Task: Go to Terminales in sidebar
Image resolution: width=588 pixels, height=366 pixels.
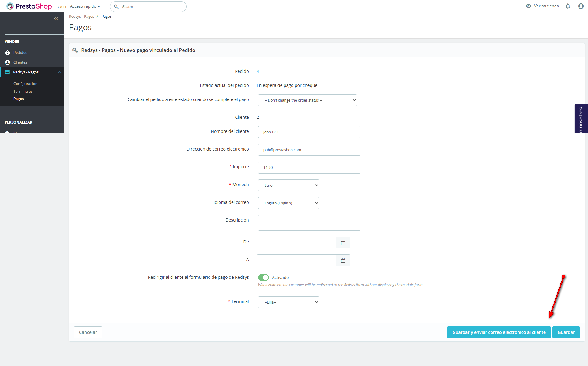Action: 23,91
